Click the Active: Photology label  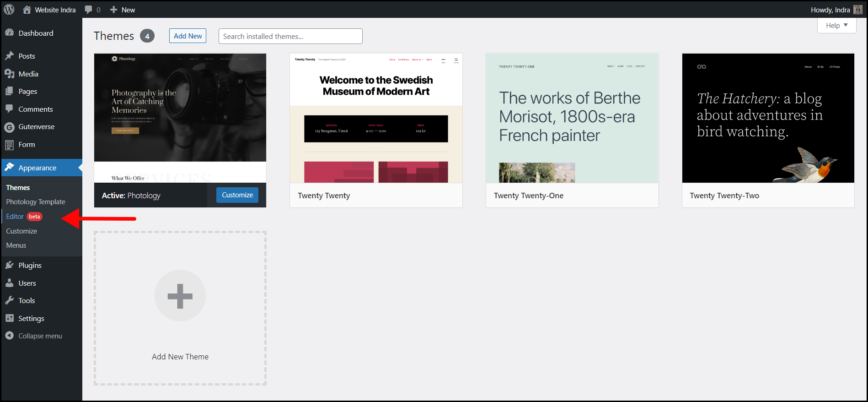[131, 196]
